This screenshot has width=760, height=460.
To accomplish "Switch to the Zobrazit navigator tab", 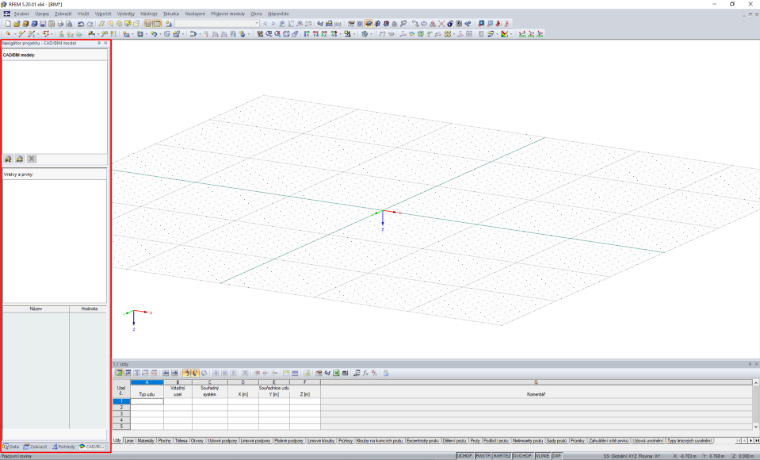I will 35,446.
